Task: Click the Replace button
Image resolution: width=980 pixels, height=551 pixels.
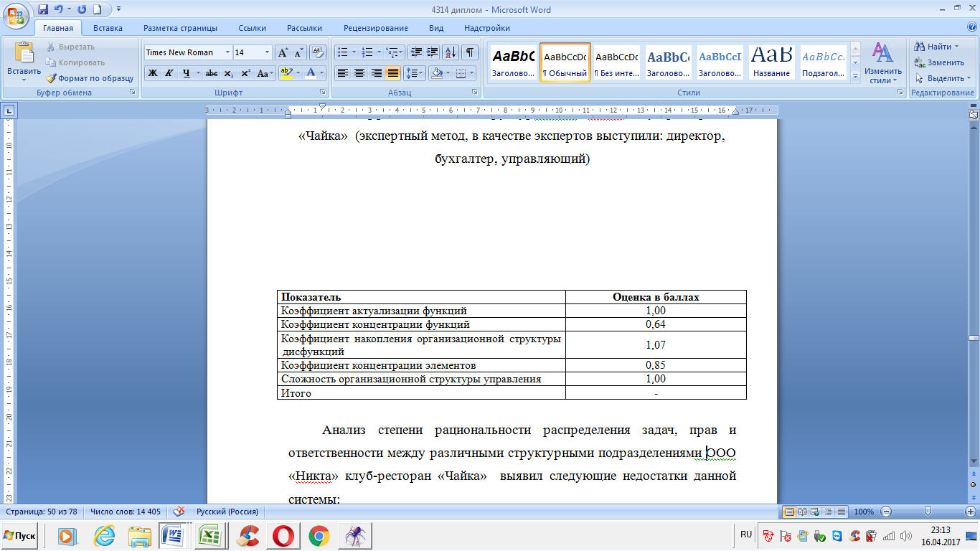Action: (x=939, y=62)
